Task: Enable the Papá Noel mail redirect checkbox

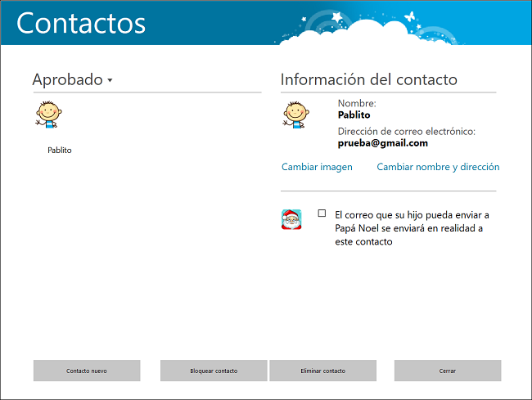Action: (322, 213)
